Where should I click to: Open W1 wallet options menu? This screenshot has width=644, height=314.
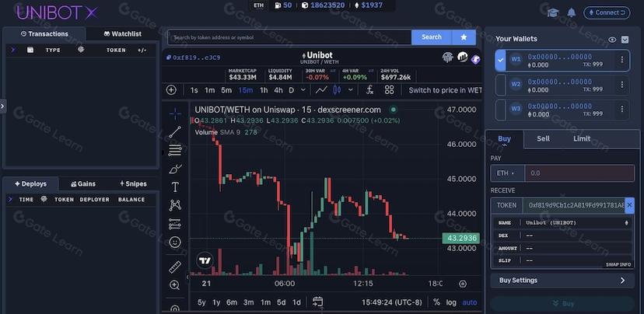click(x=621, y=60)
